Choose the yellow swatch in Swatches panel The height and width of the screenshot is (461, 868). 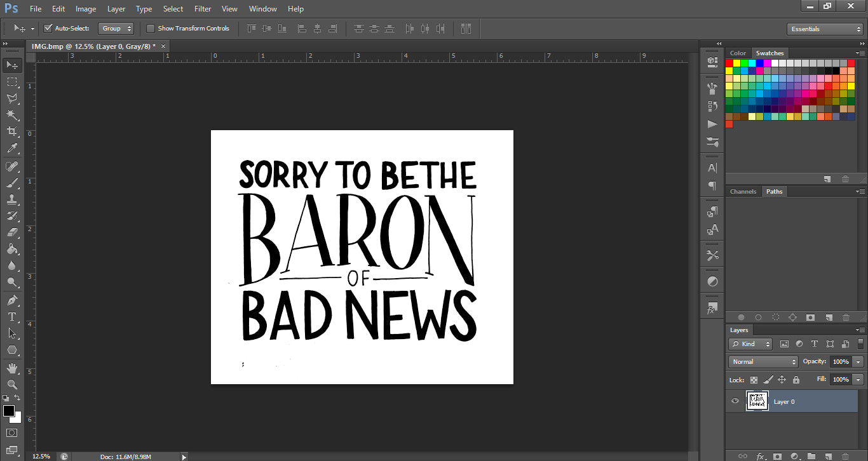(736, 63)
